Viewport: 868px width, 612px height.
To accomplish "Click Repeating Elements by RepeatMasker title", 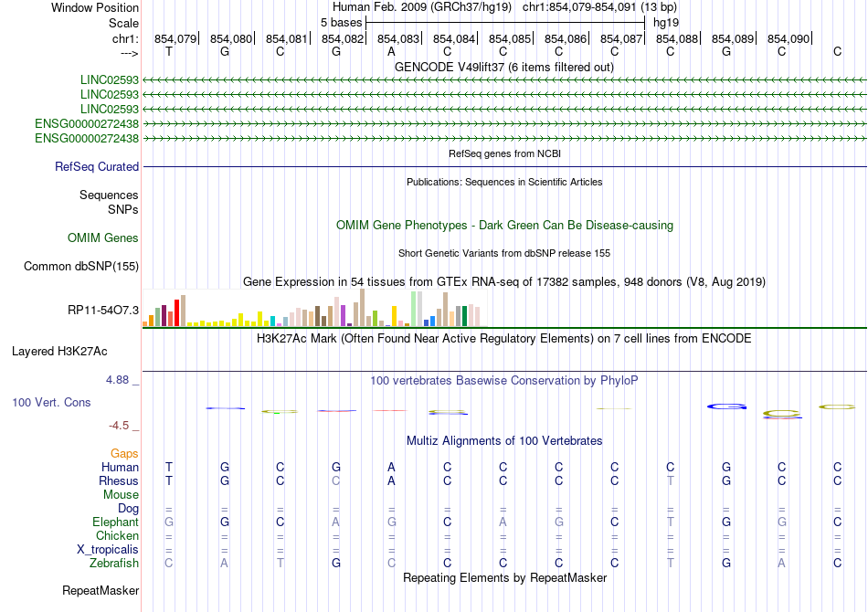I will (504, 577).
